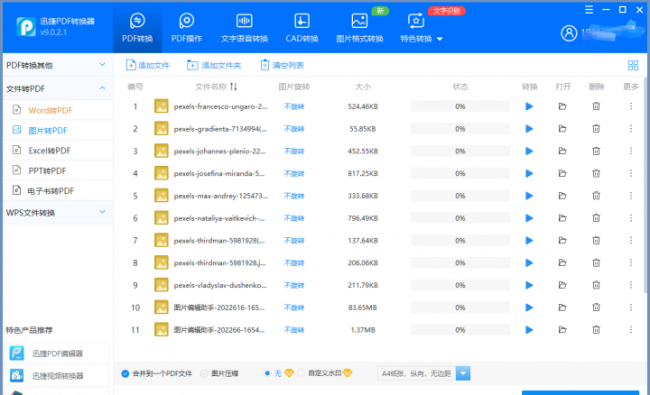Viewport: 650px width, 395px height.
Task: Start converting row 2 pexels-gradienta file
Action: [529, 129]
